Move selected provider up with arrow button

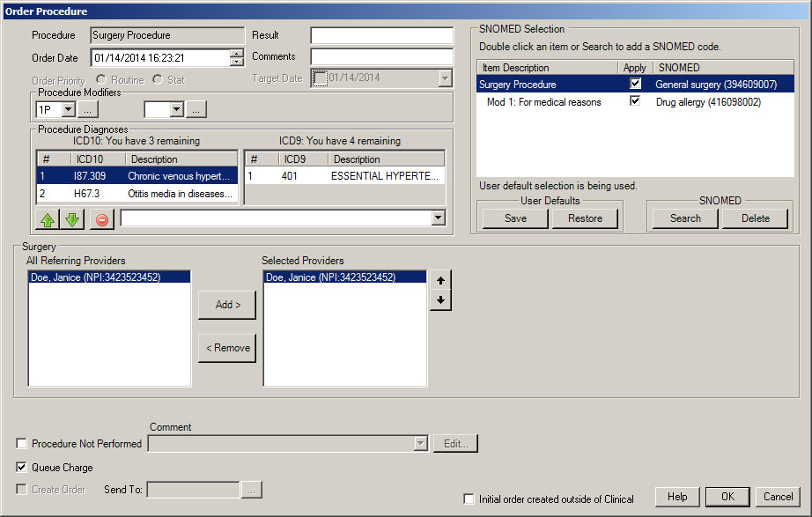[440, 279]
